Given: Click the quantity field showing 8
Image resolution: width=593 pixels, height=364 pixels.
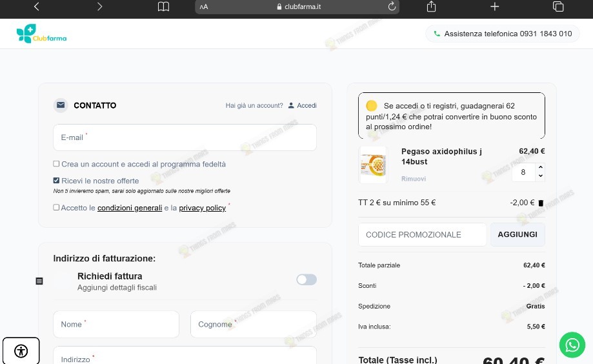Looking at the screenshot, I should click(523, 172).
